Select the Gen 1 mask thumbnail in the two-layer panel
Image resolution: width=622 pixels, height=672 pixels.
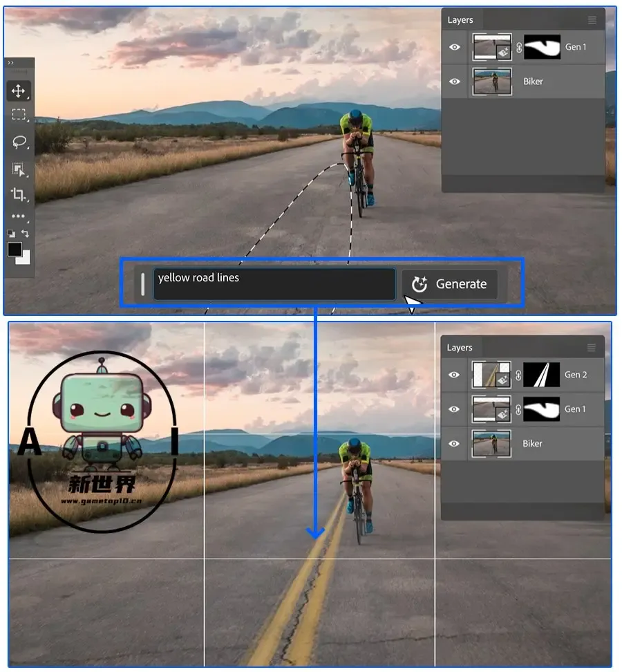(x=543, y=47)
